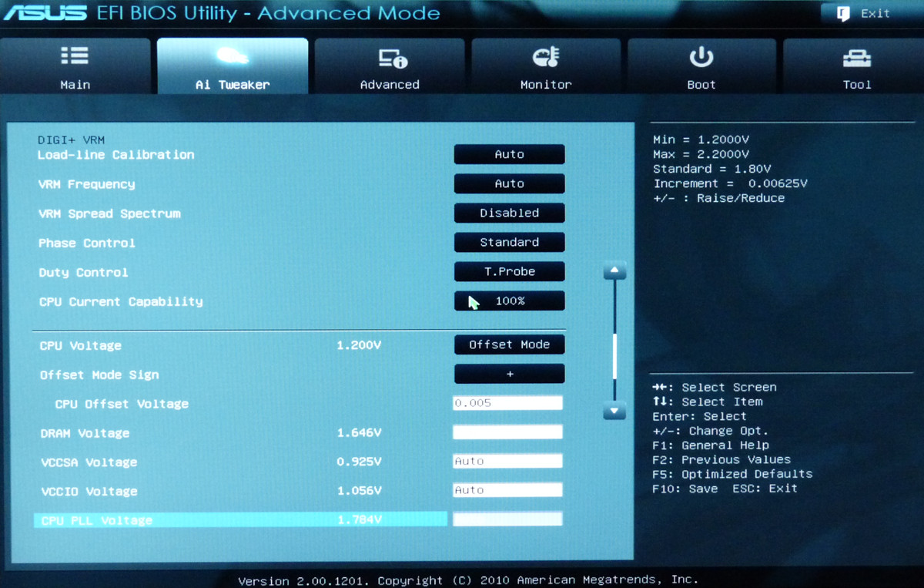Image resolution: width=924 pixels, height=588 pixels.
Task: Select the Ai Tweaker tab label
Action: point(233,85)
